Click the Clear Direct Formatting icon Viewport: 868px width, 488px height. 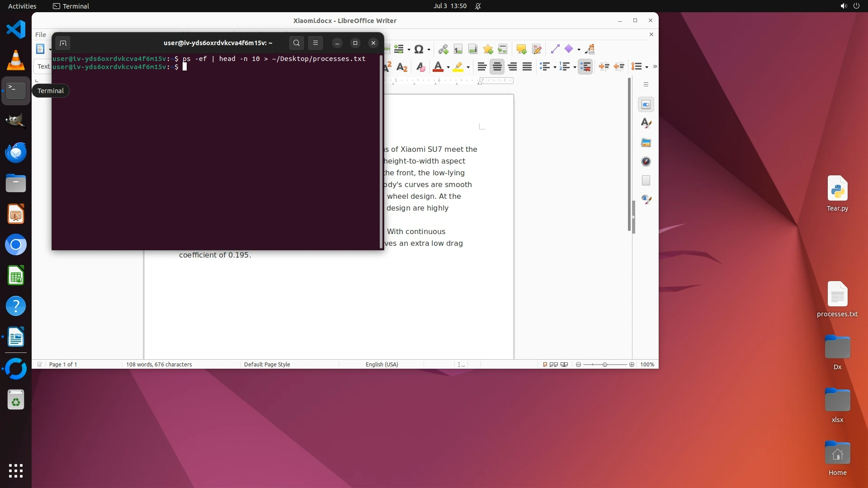coord(420,67)
